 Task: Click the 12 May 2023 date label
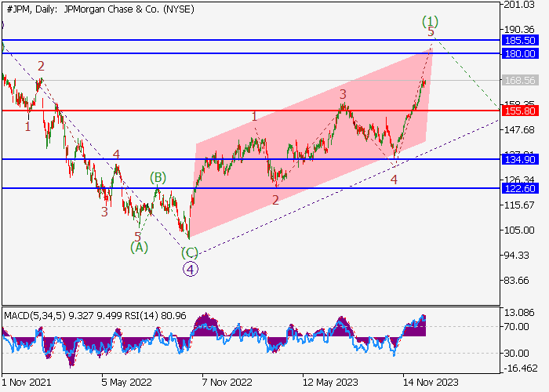330,382
